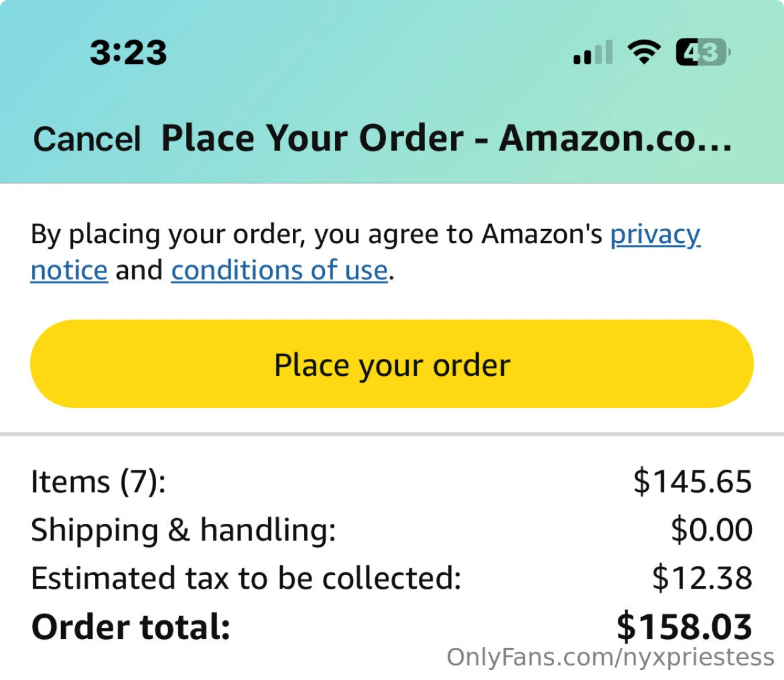Tap the $12.38 estimated tax amount
The width and height of the screenshot is (784, 680).
(x=702, y=579)
